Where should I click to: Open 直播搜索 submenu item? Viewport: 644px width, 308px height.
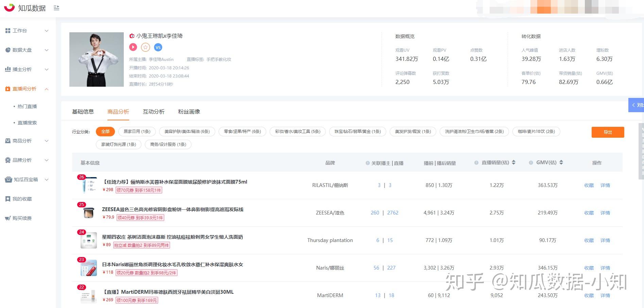(x=27, y=123)
